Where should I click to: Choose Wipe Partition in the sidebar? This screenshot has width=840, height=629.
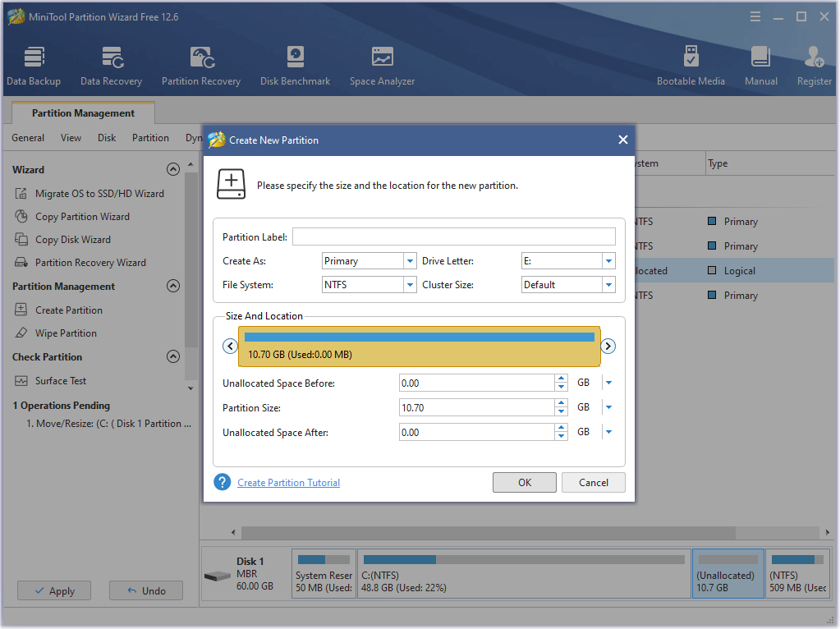click(56, 333)
